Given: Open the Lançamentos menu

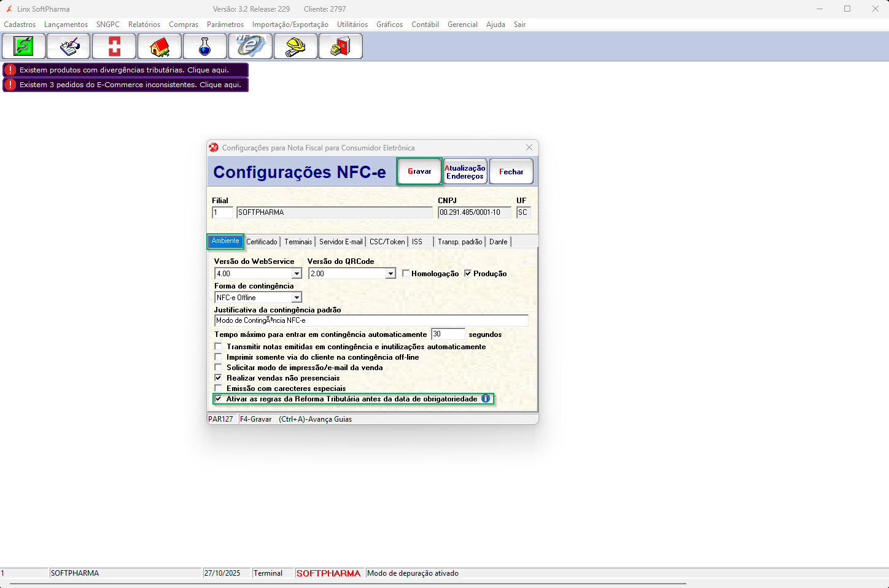Looking at the screenshot, I should (66, 25).
